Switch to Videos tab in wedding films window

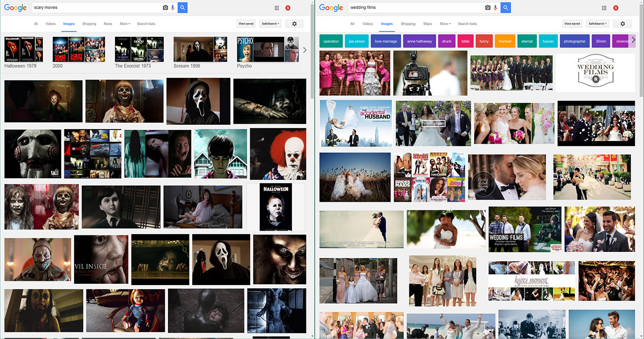(x=368, y=23)
